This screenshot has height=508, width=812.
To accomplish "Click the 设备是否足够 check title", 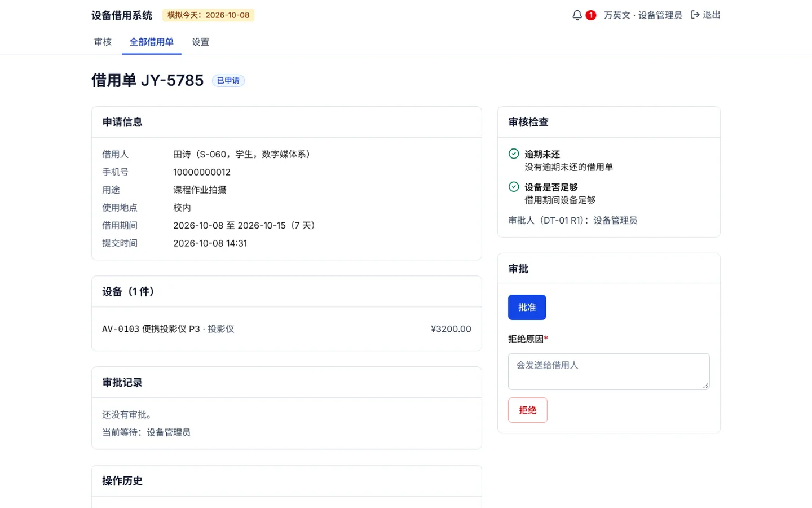I will click(551, 187).
